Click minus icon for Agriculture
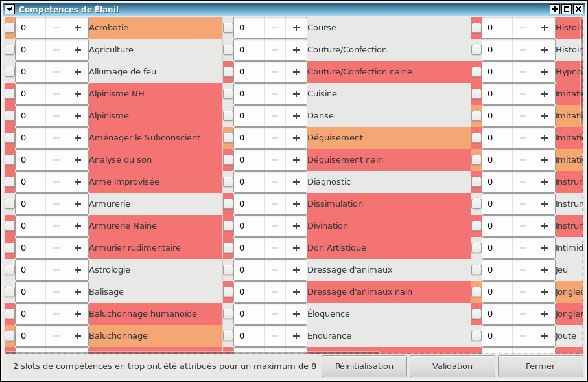Screen dimensions: 588x382 point(56,50)
